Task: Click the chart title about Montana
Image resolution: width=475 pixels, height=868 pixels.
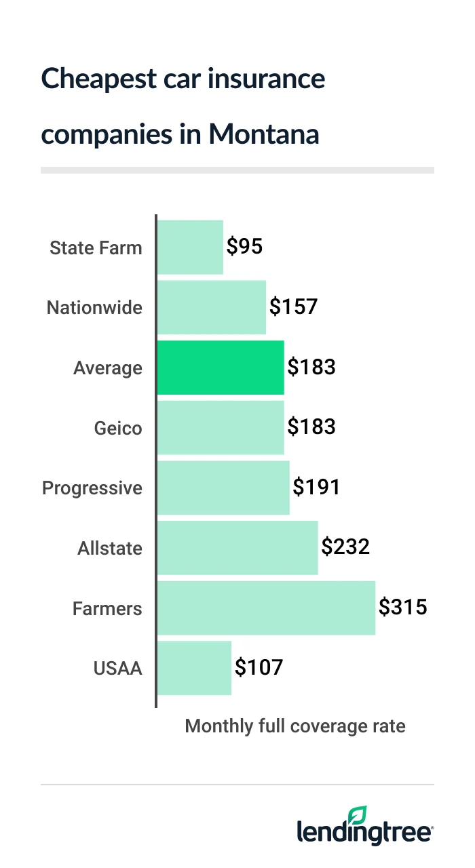Action: point(183,106)
